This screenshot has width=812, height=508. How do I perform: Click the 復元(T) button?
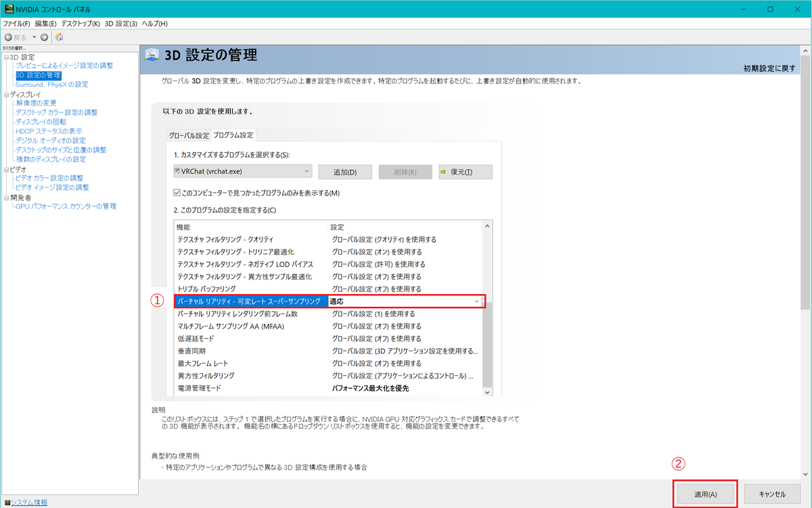coord(466,172)
